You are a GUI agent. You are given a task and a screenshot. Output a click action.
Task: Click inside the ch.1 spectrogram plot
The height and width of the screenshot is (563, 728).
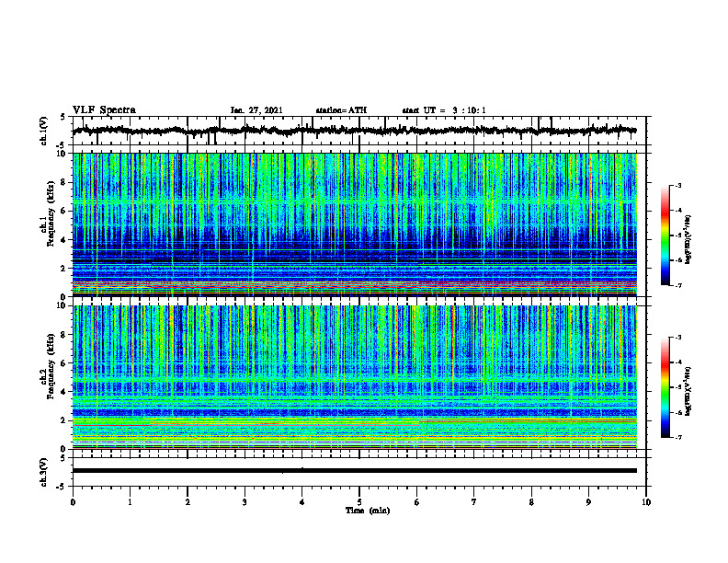[x=355, y=224]
